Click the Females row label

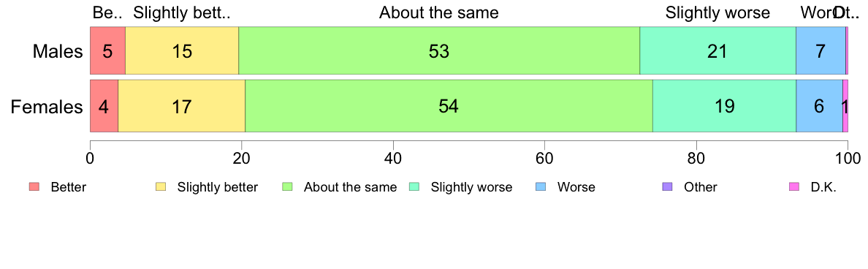click(47, 107)
